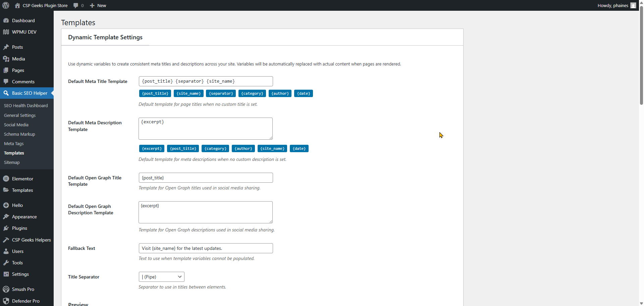Expand the + New admin menu
Viewport: 644px width, 306px height.
[x=97, y=5]
